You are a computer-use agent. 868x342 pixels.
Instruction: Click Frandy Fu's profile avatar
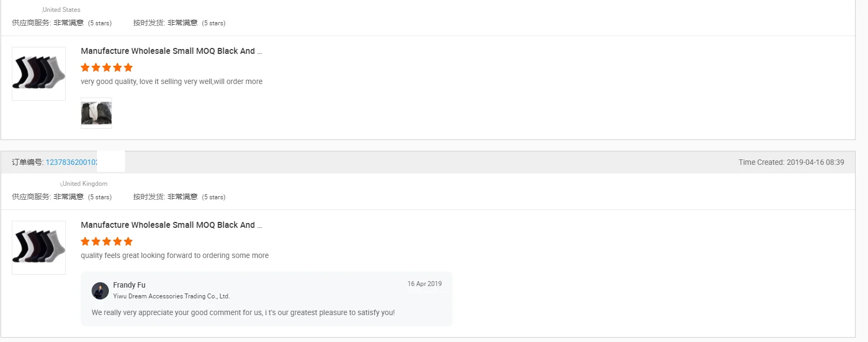(x=100, y=291)
